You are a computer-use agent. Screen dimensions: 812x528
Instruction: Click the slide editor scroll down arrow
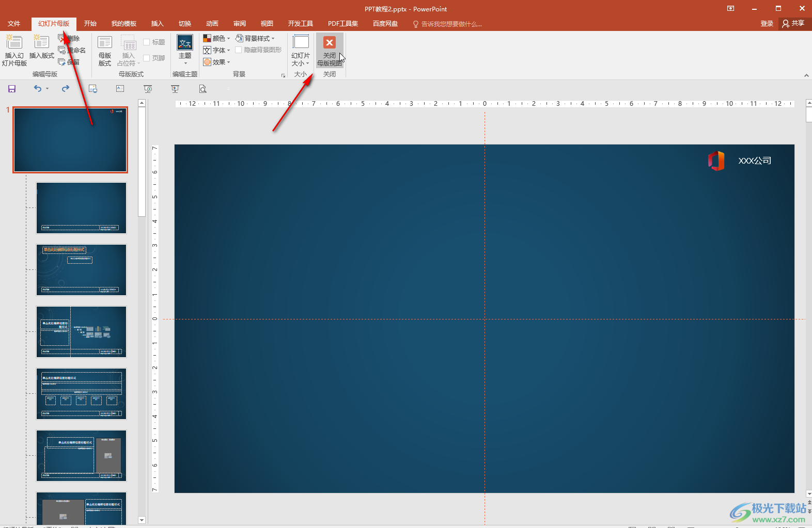pos(808,494)
